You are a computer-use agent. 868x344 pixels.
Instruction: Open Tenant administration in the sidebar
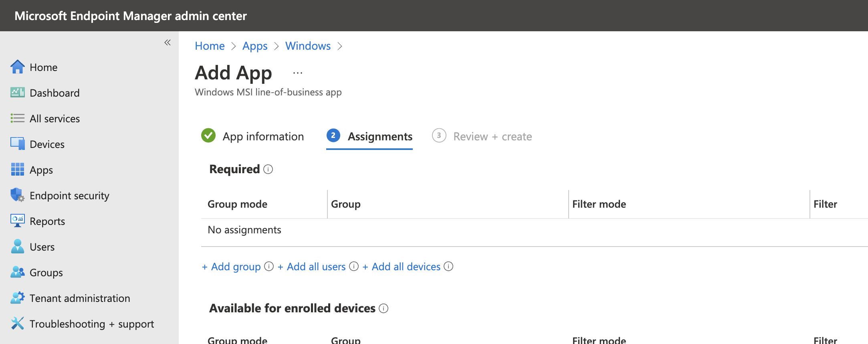[80, 298]
